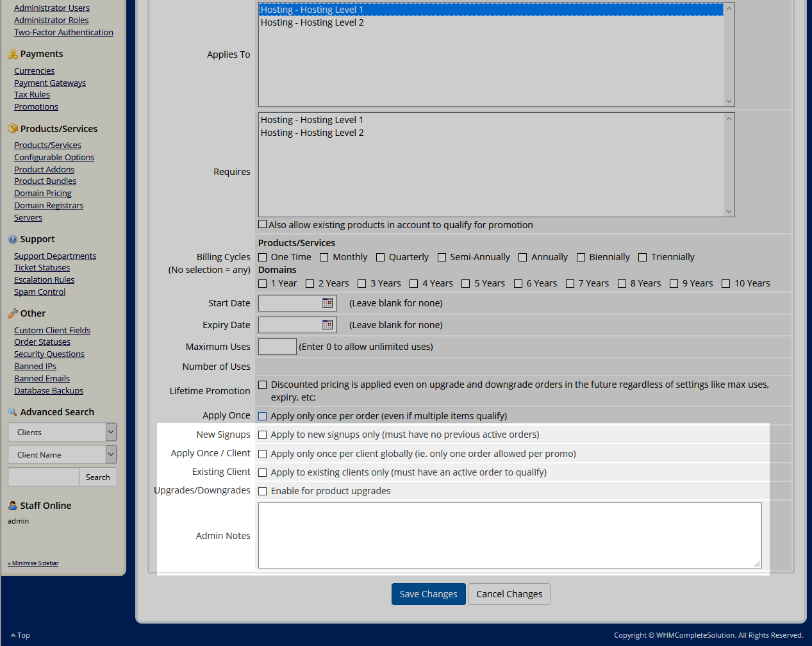Open the Start Date calendar picker icon
812x646 pixels.
pos(327,303)
